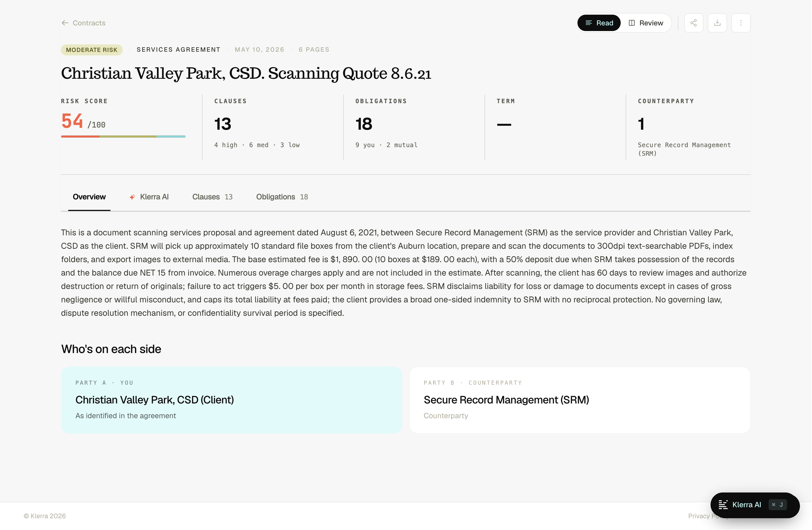
Task: Go back to Contracts list
Action: click(83, 23)
